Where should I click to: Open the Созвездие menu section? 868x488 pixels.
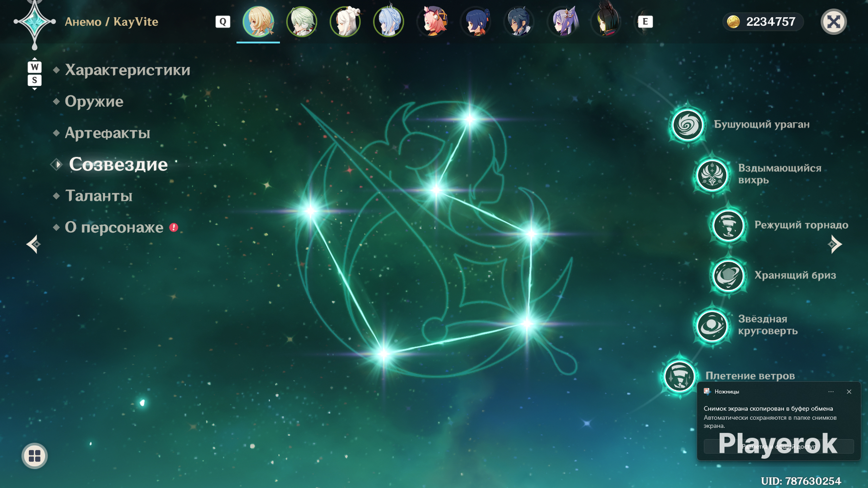(x=118, y=164)
